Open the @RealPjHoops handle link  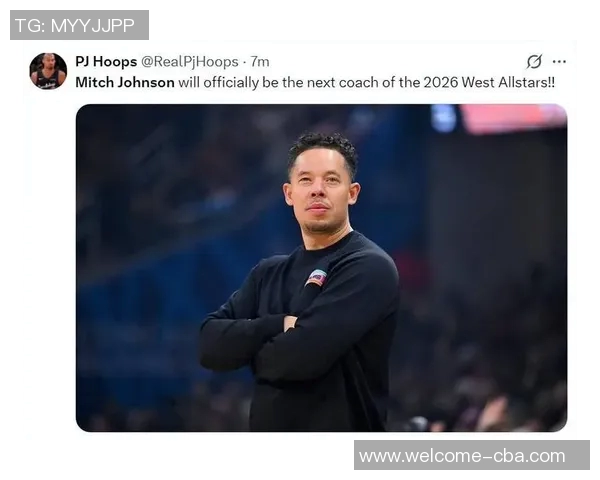(190, 62)
